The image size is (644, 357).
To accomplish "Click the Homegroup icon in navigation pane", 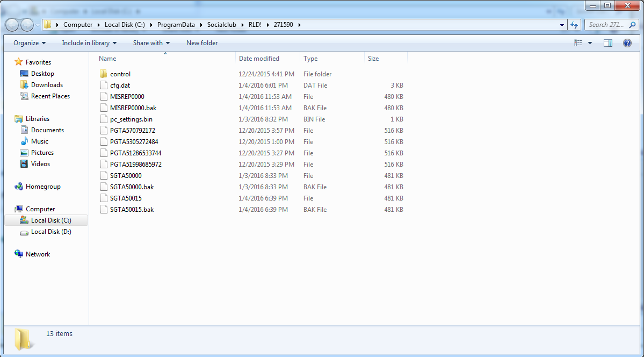I will pos(19,187).
